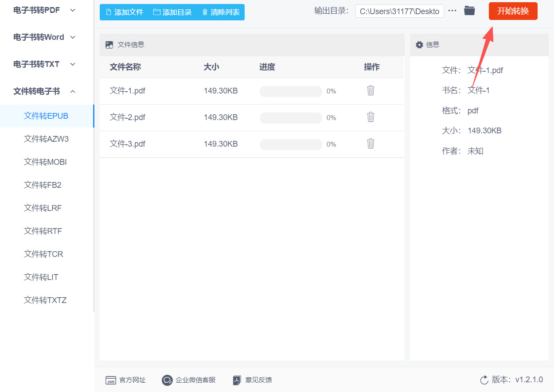Screen dimensions: 554x392
Task: Click the info panel size 149.30KB
Action: click(x=484, y=131)
